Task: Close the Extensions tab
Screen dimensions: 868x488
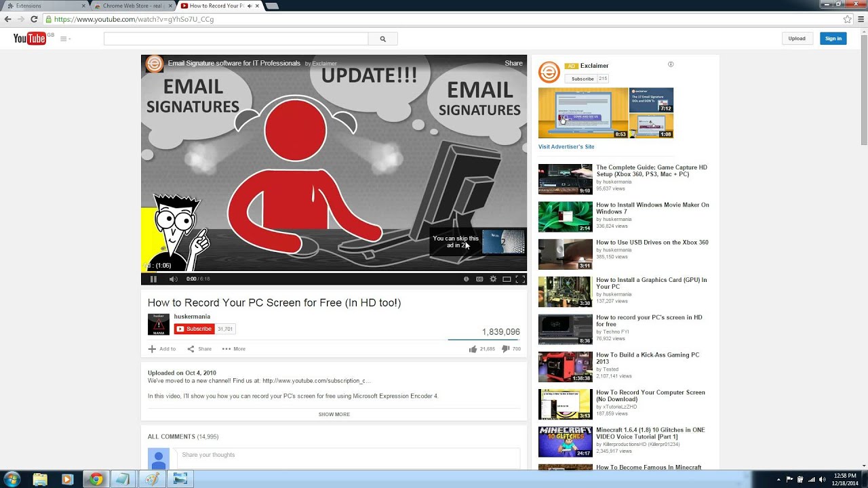Action: 83,6
